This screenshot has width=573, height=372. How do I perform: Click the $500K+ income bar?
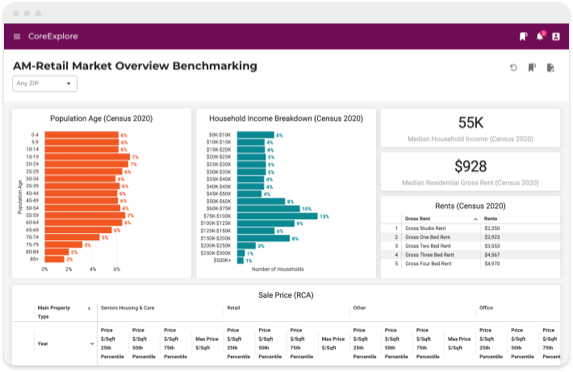click(240, 261)
